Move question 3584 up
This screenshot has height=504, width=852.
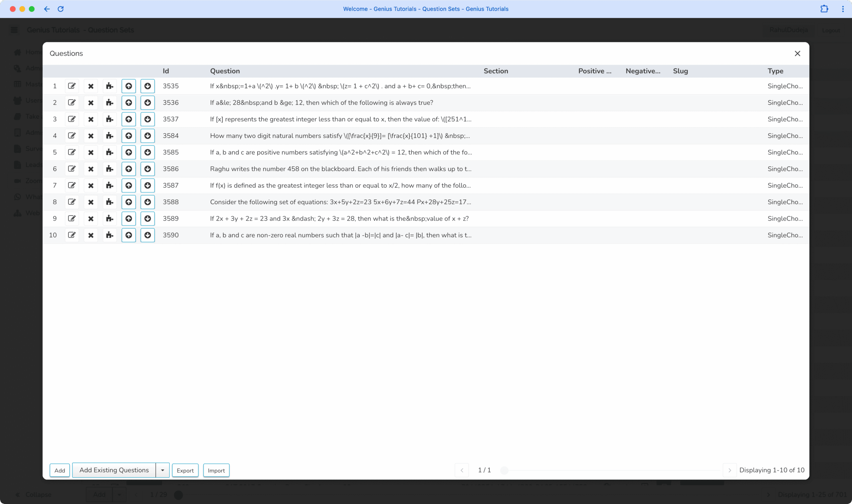click(129, 136)
